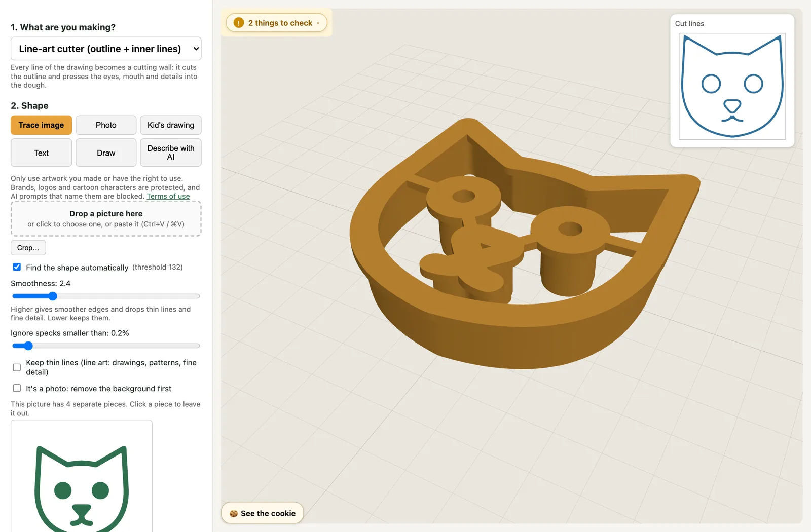
Task: Select the Trace image shape option
Action: [x=41, y=125]
